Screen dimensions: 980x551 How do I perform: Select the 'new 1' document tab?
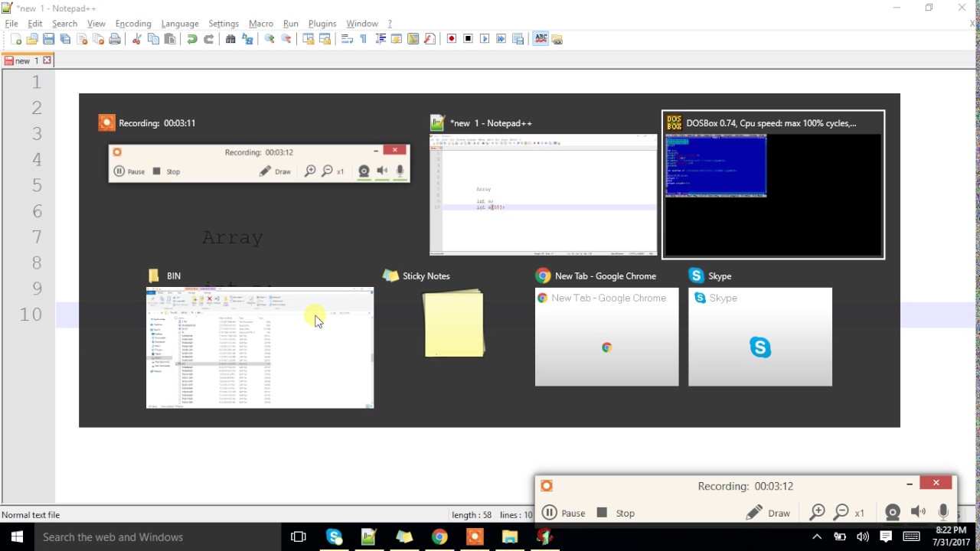click(28, 60)
